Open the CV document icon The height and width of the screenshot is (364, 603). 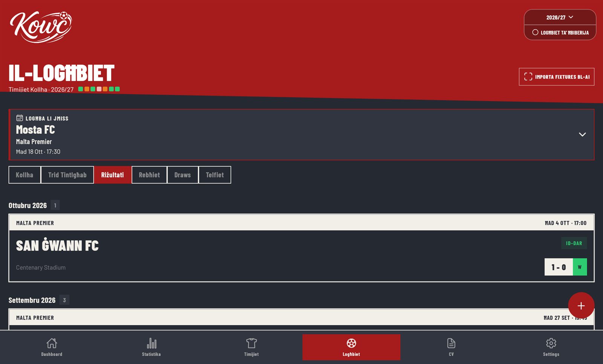[x=451, y=343]
